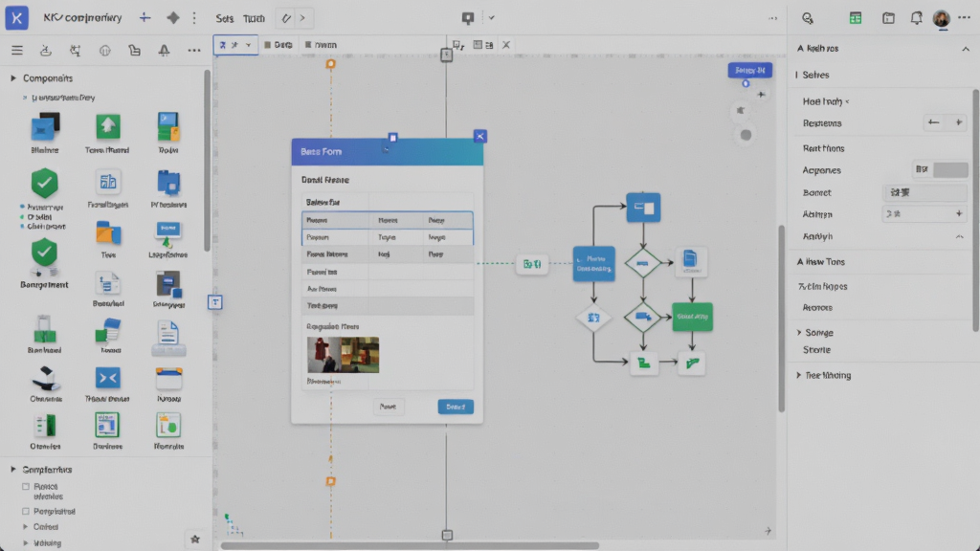Click the blue button at the canvas top right
Viewport: 980px width, 551px height.
(x=750, y=70)
